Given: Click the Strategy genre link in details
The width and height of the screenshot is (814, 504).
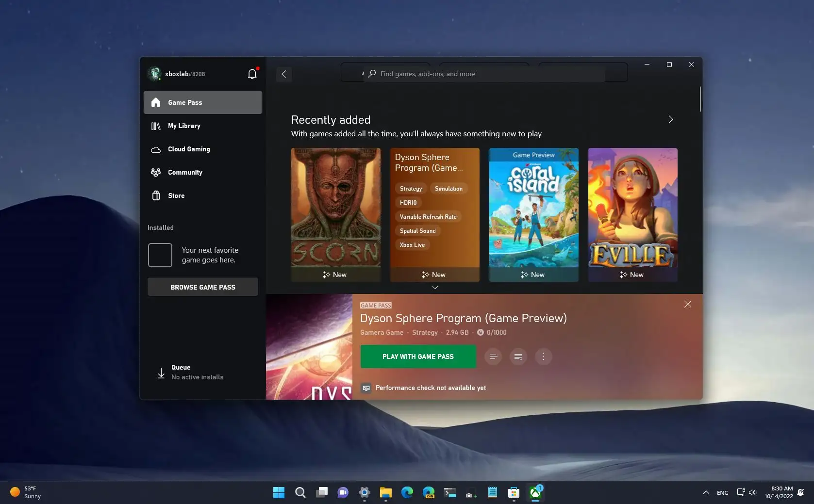Looking at the screenshot, I should pyautogui.click(x=425, y=332).
